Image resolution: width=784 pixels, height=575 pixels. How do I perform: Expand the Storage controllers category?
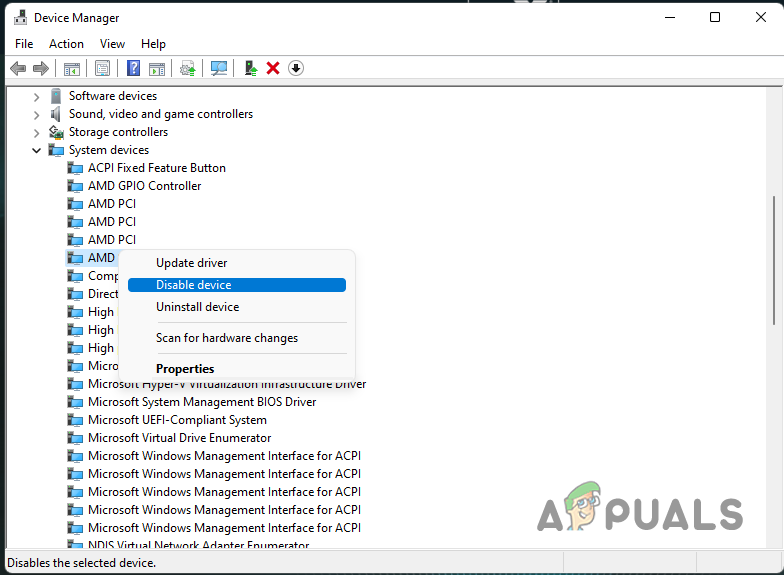pos(36,133)
